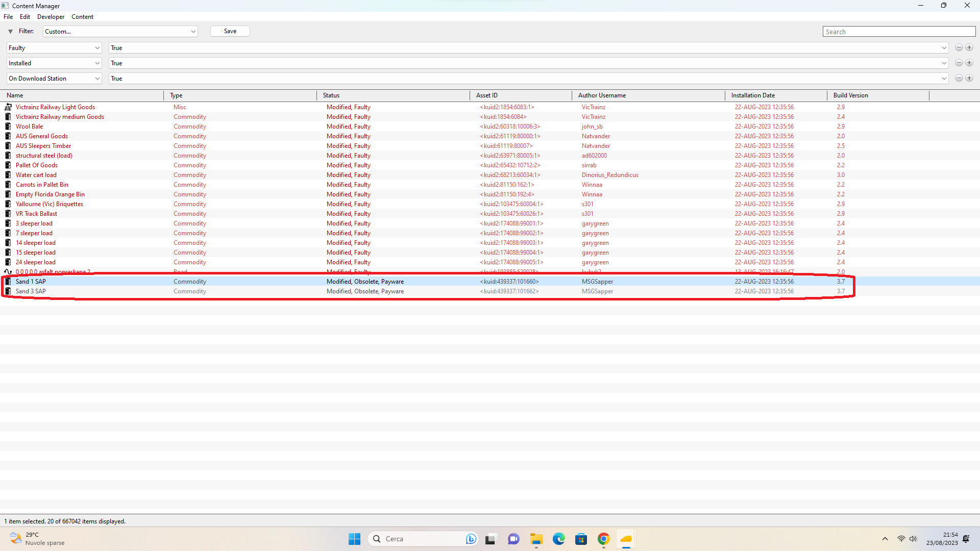Sort the list by Name column header
The width and height of the screenshot is (980, 551).
[x=82, y=95]
